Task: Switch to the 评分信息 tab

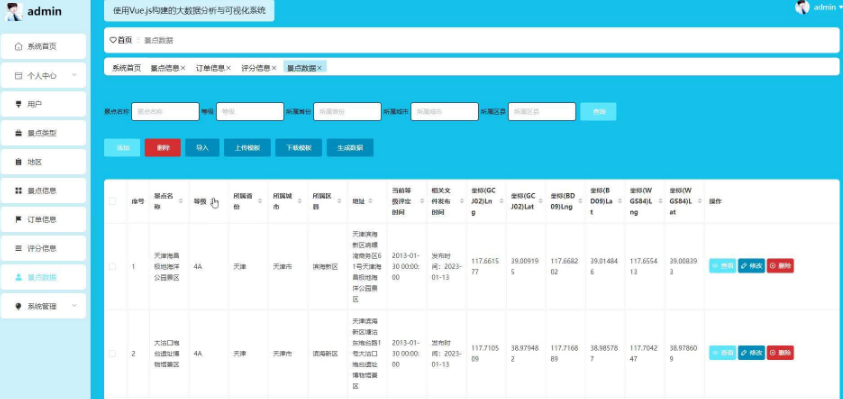Action: (255, 68)
